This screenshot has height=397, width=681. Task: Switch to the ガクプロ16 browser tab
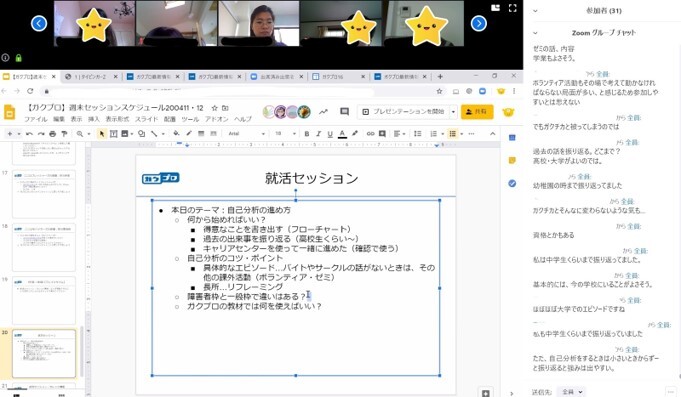point(339,76)
